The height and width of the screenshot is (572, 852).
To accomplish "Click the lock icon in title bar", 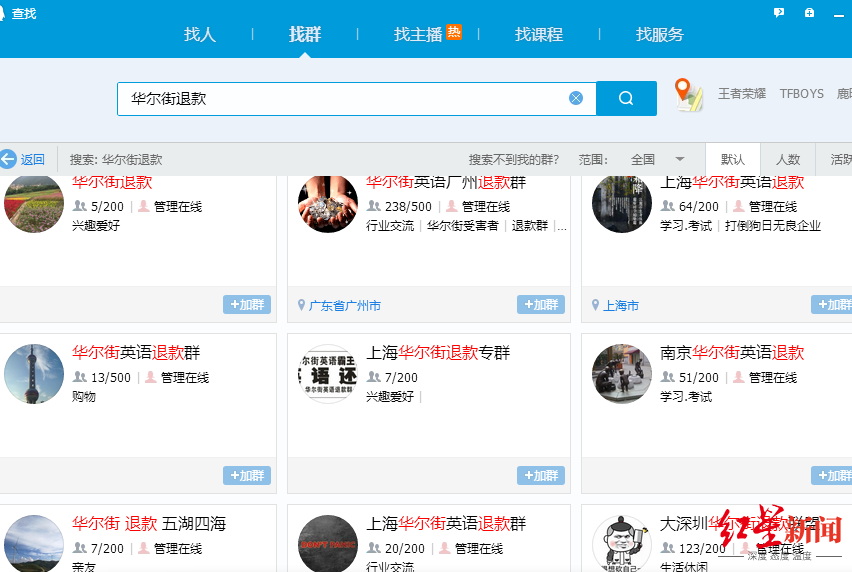I will click(x=809, y=12).
